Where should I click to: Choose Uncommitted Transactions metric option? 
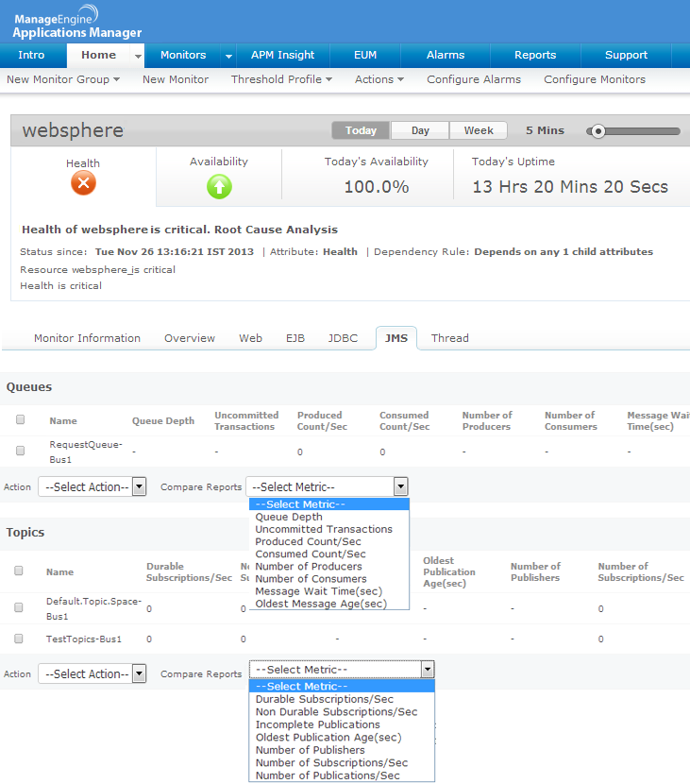tap(329, 529)
